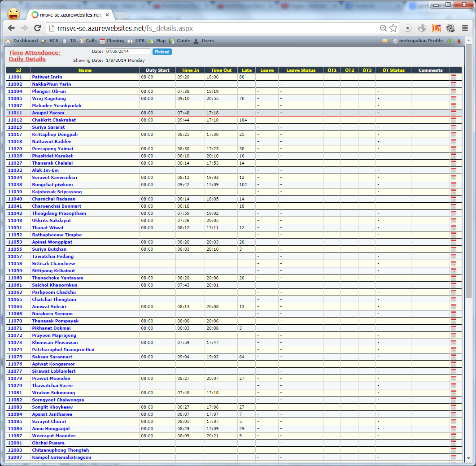Click the scrollbar up arrow
Viewport: 476px width, 466px height.
[x=468, y=41]
